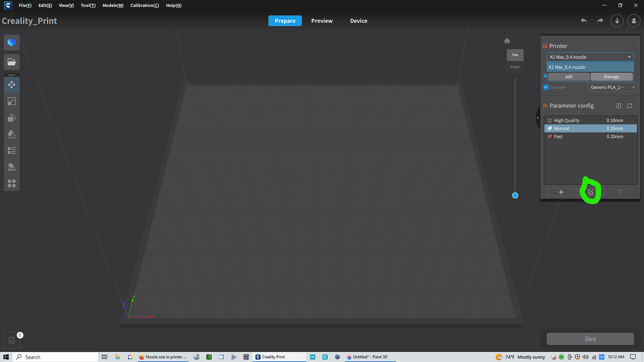Open the Calibration menu
This screenshot has height=362, width=644.
tap(144, 6)
